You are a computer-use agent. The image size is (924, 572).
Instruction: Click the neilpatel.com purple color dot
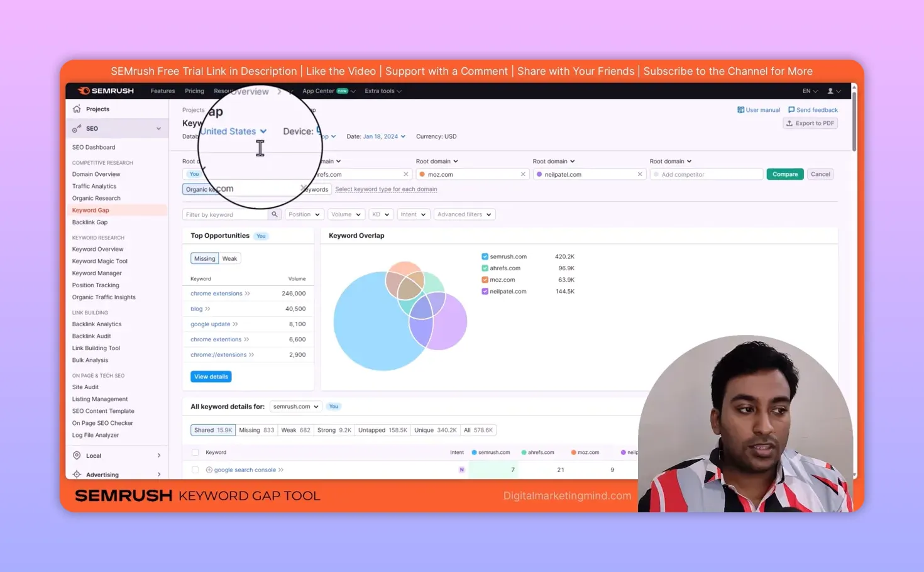539,175
